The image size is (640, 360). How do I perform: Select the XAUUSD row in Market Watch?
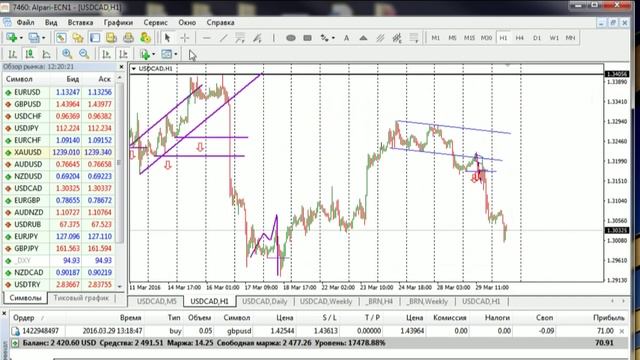59,152
